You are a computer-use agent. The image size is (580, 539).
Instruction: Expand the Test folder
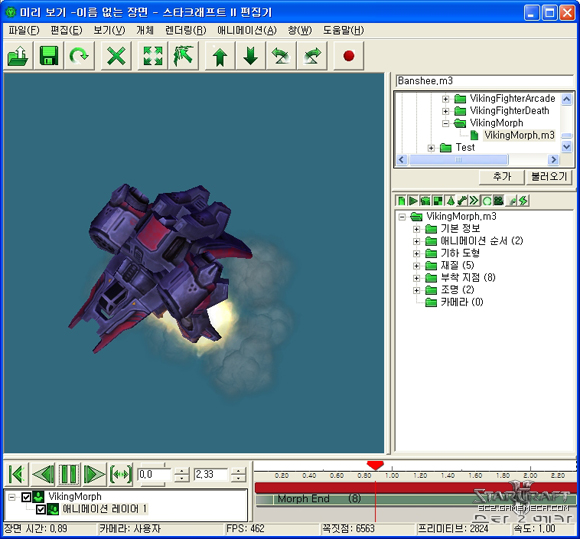pyautogui.click(x=431, y=148)
